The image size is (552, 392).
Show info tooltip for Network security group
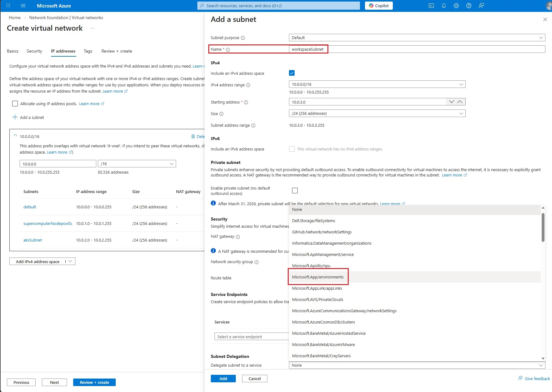[x=257, y=262]
